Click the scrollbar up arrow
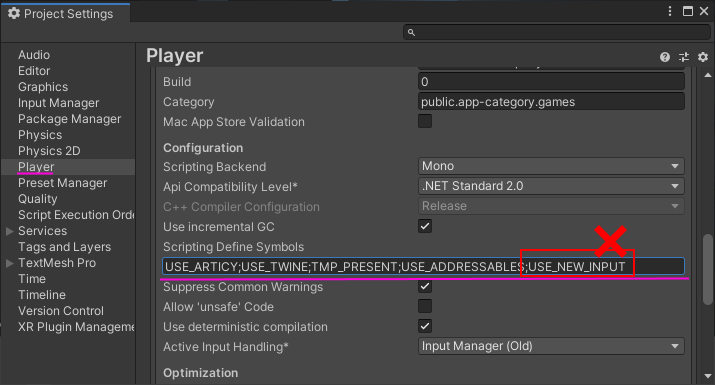The height and width of the screenshot is (385, 715). (708, 75)
